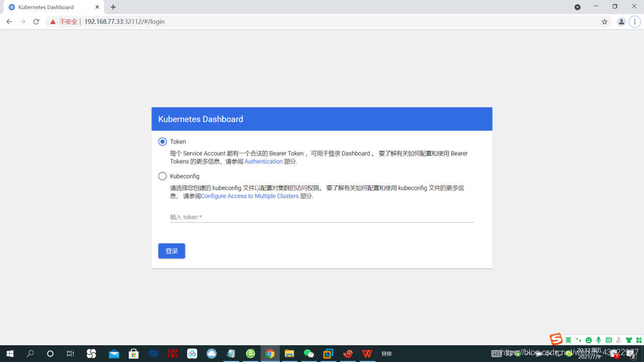Viewport: 644px width, 362px height.
Task: Click the address bar URL
Action: point(125,22)
